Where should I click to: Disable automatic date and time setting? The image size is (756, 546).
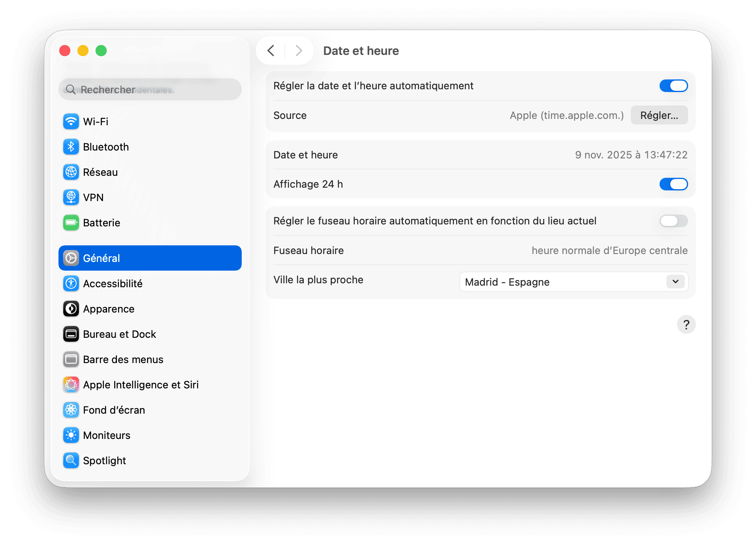[x=673, y=86]
